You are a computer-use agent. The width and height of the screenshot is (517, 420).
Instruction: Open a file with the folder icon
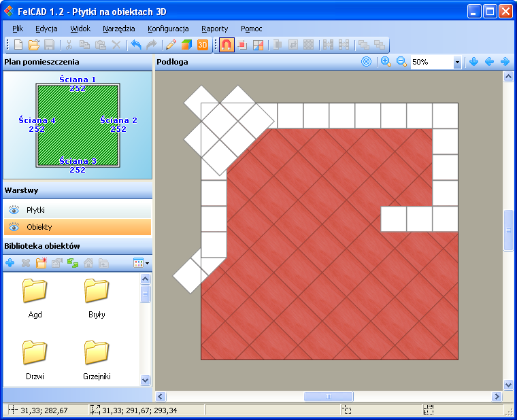[x=33, y=45]
